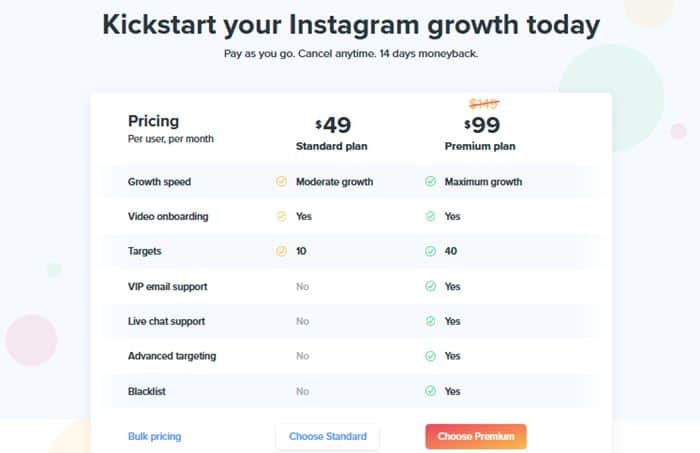Screen dimensions: 700x453
Task: Click the green check icon beside Maximum growth
Action: [430, 181]
